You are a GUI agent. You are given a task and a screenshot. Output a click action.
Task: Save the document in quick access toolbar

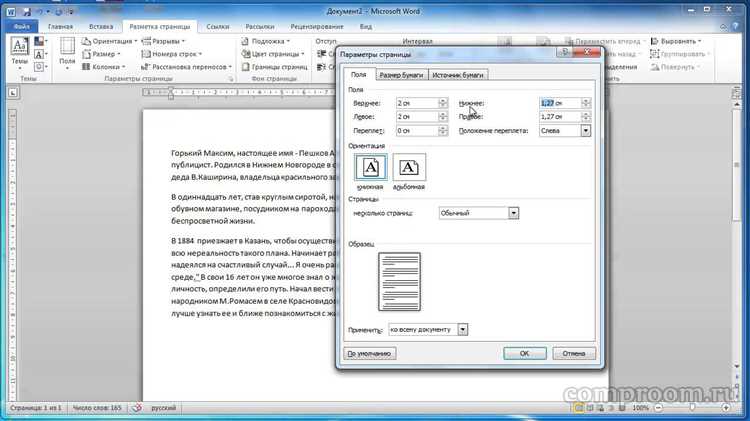coord(27,11)
